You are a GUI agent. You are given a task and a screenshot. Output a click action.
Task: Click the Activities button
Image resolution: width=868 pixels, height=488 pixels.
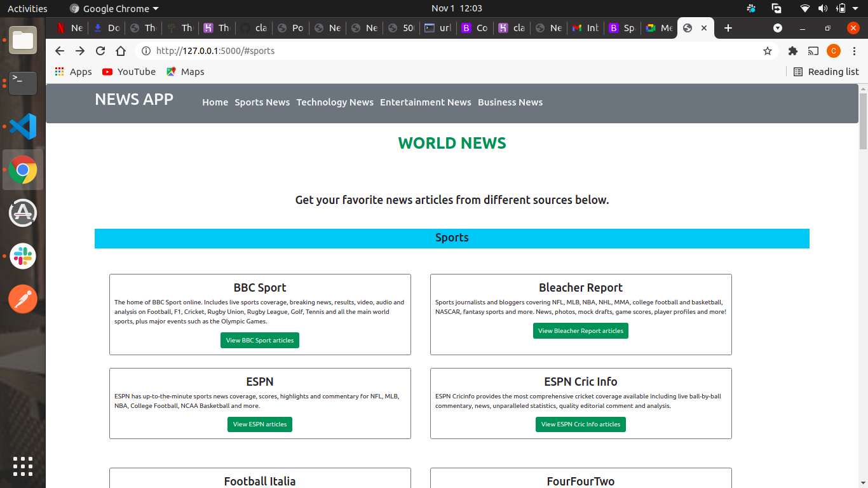[27, 8]
